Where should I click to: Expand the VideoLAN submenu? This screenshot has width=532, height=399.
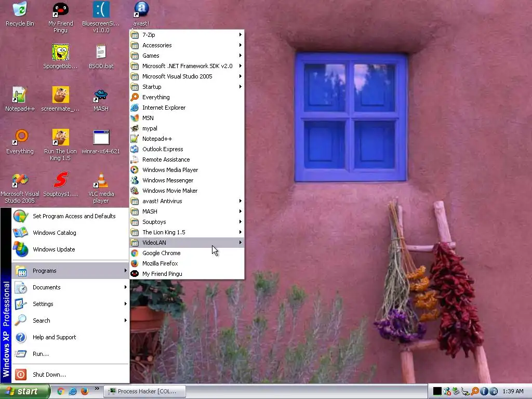pyautogui.click(x=187, y=243)
